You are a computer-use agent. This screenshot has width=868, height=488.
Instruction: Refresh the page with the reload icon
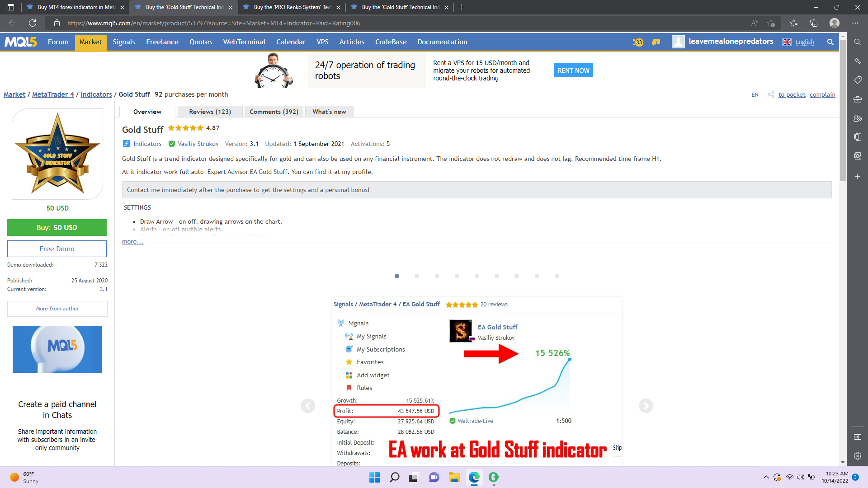point(33,23)
